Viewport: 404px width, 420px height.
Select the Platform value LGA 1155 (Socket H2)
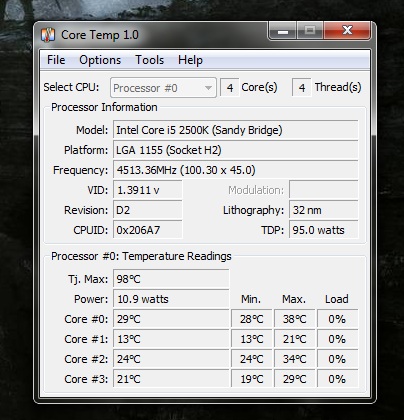click(x=235, y=150)
